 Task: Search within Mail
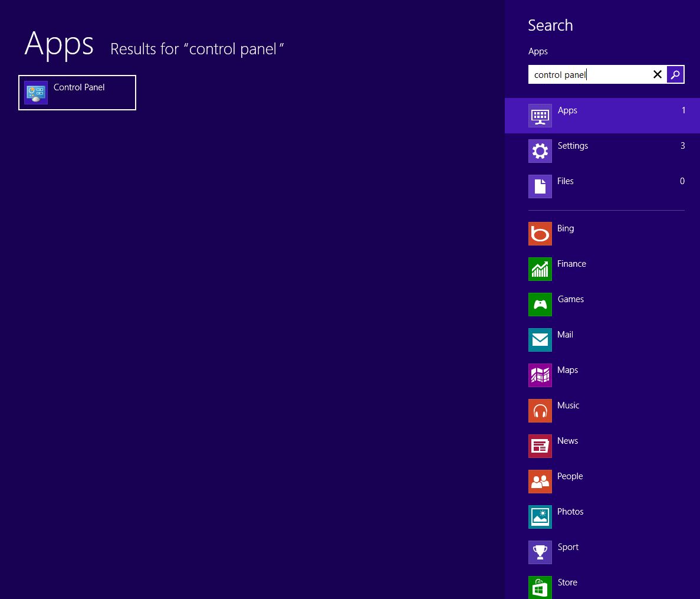tap(602, 340)
